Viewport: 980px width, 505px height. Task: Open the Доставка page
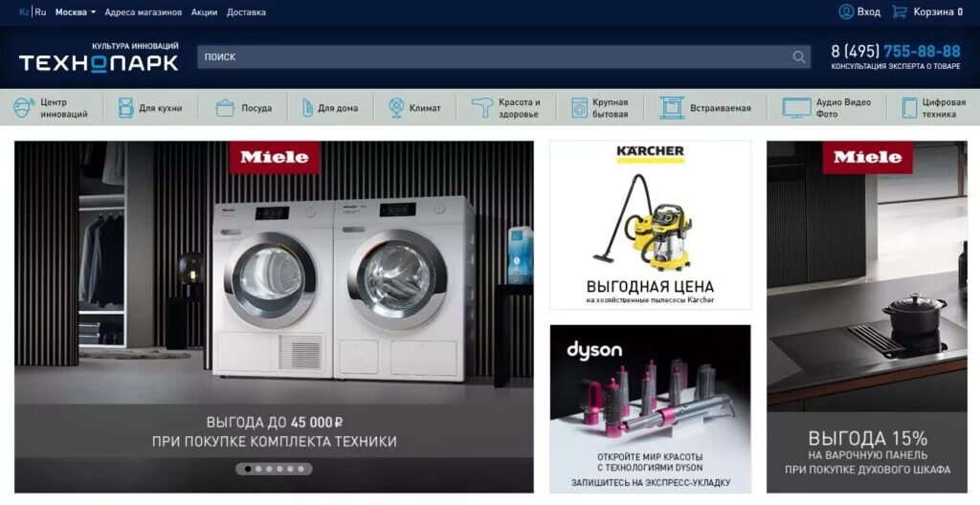point(246,11)
